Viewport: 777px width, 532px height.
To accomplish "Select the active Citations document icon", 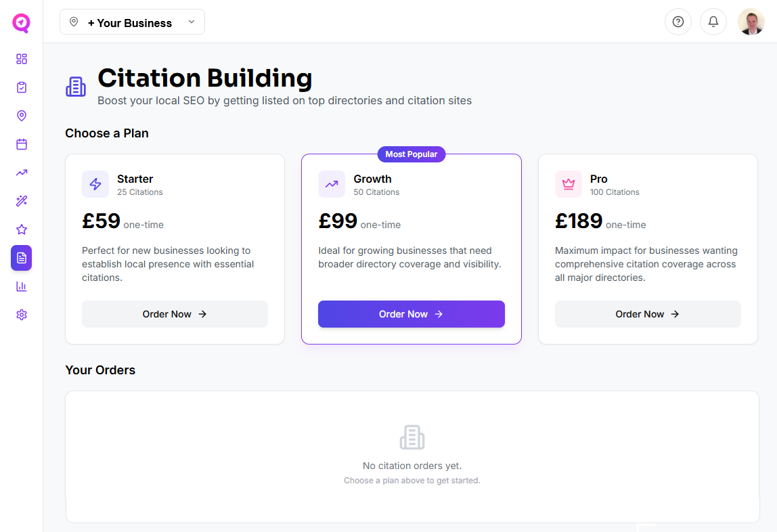I will [x=21, y=258].
